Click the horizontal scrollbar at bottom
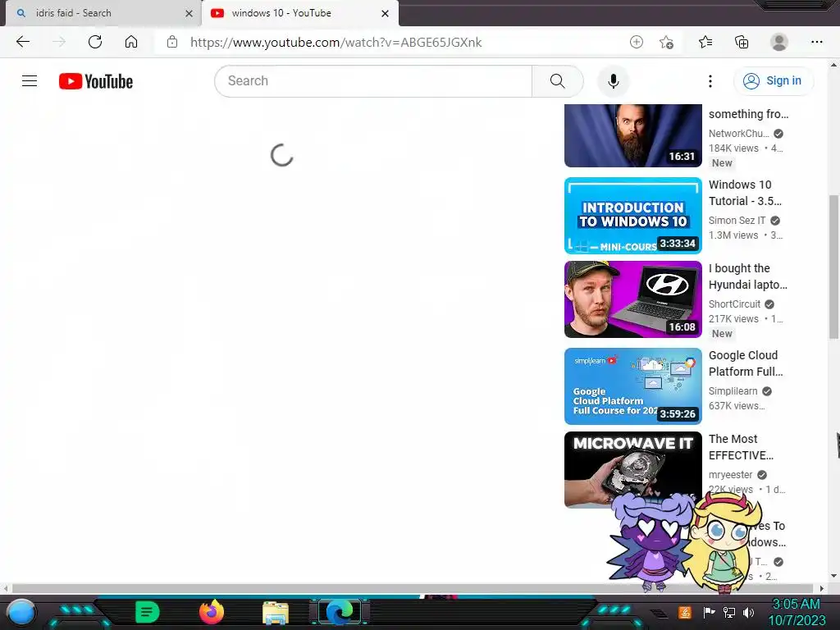840x630 pixels. tap(412, 588)
